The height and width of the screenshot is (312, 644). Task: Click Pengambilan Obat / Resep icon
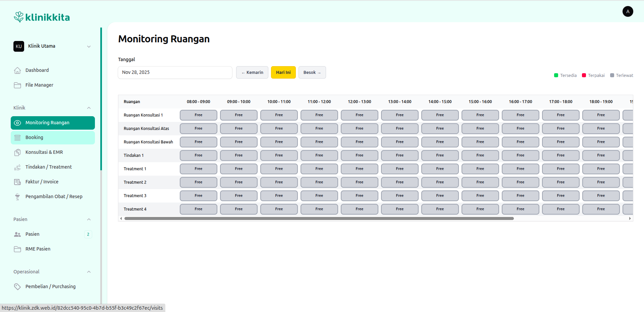(17, 197)
